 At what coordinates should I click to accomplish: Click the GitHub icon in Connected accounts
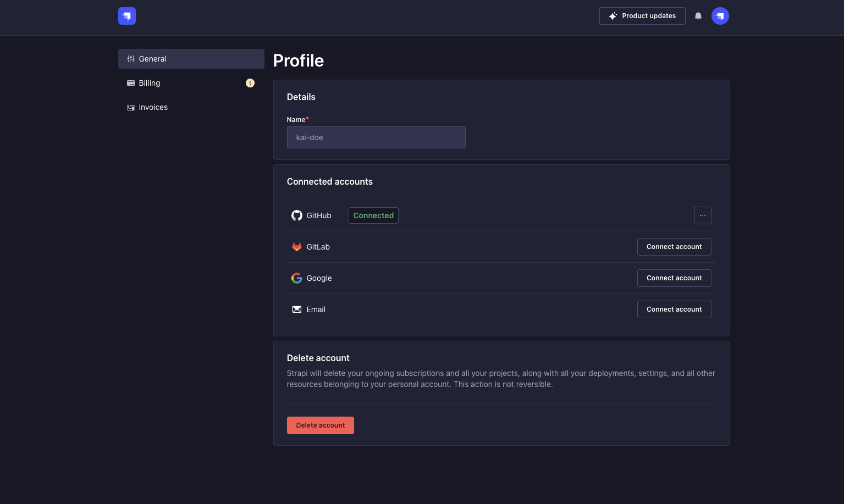tap(296, 215)
